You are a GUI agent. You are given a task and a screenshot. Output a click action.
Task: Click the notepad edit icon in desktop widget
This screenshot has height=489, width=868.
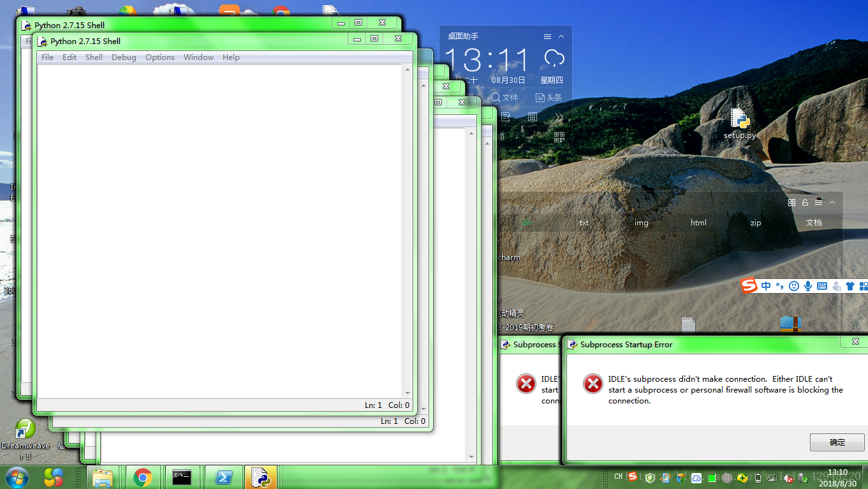[506, 117]
